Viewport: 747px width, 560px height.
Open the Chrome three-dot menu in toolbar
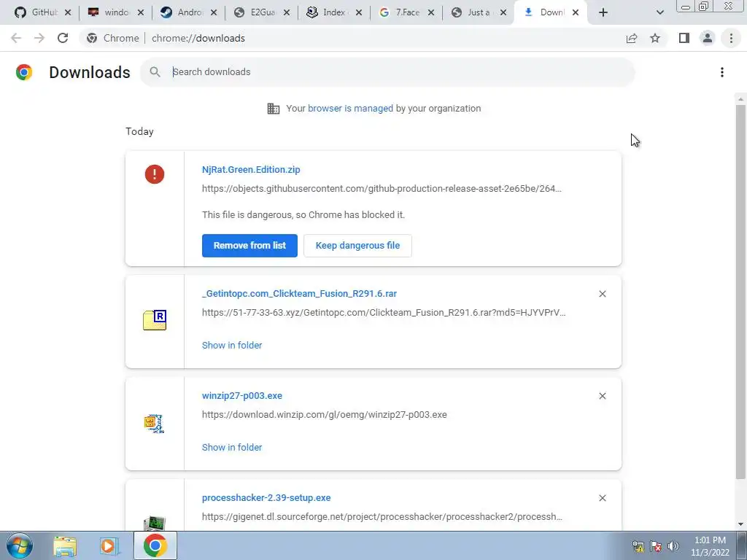pyautogui.click(x=731, y=38)
